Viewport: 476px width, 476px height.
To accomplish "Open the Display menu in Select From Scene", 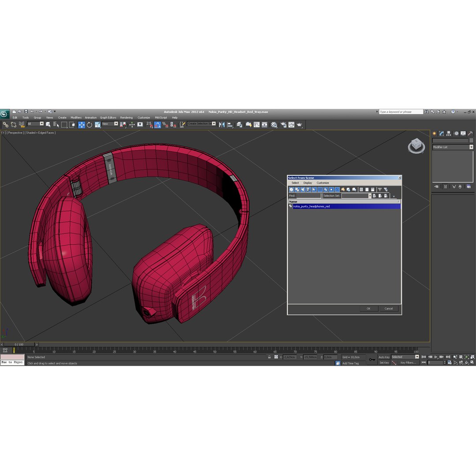I will [x=308, y=183].
